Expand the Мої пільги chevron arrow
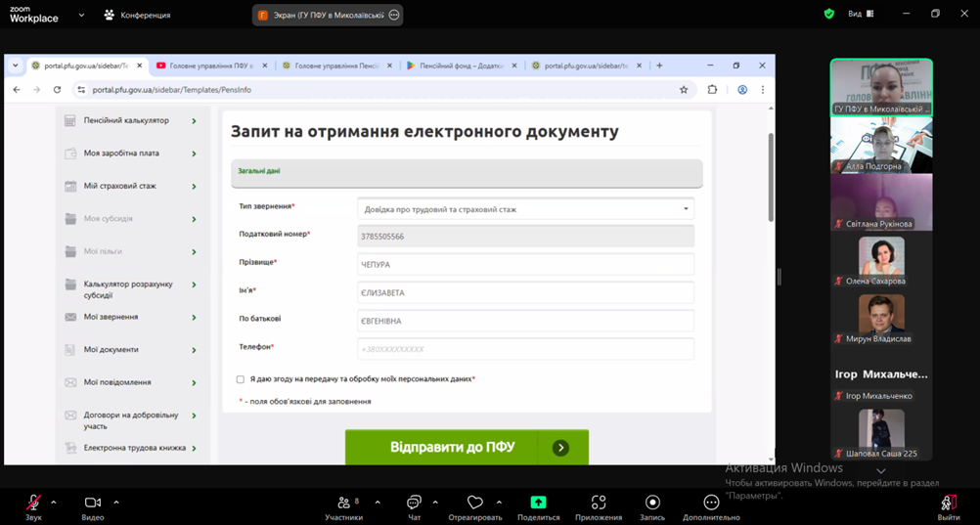The width and height of the screenshot is (980, 525). pos(194,252)
